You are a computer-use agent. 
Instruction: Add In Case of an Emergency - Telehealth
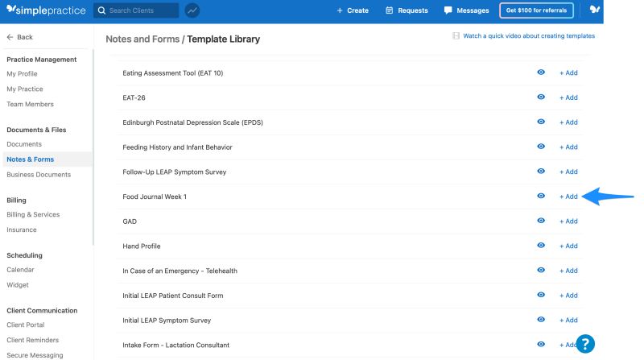568,271
